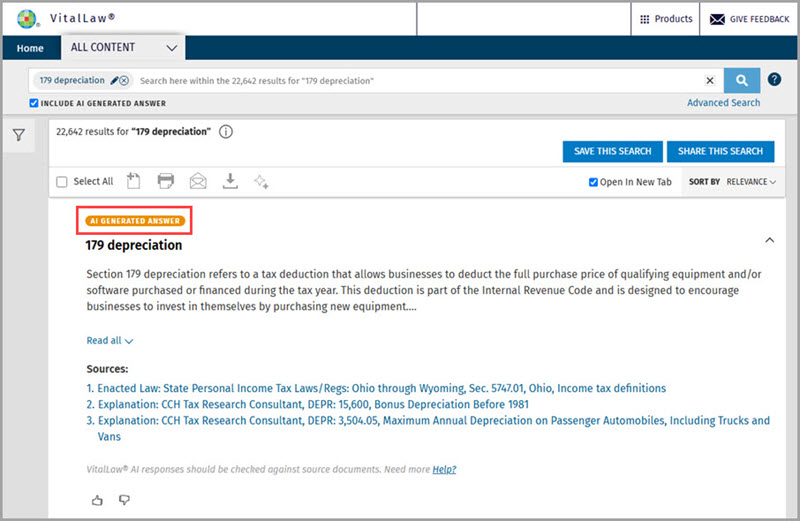
Task: Edit the '179 depreciation' search chip pencil
Action: click(x=114, y=81)
